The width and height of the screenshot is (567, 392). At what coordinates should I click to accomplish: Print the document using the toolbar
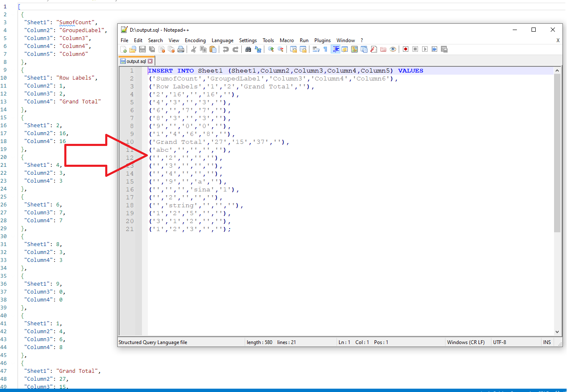(x=181, y=49)
